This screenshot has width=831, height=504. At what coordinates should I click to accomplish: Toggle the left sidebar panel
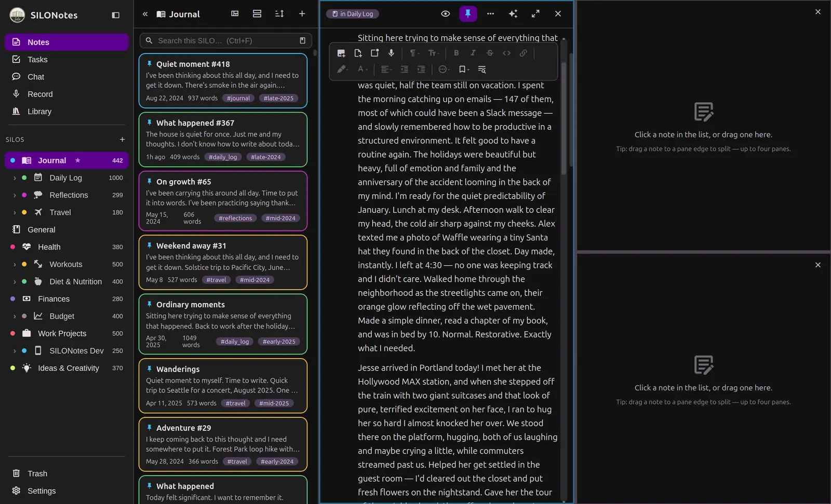[x=116, y=16]
